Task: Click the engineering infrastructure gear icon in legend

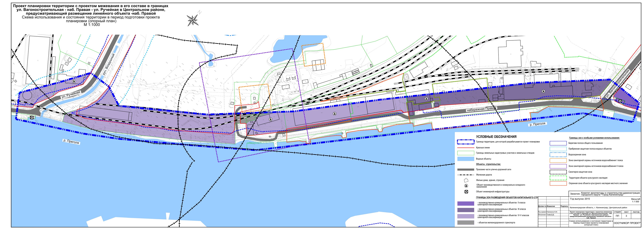Action: [466, 192]
